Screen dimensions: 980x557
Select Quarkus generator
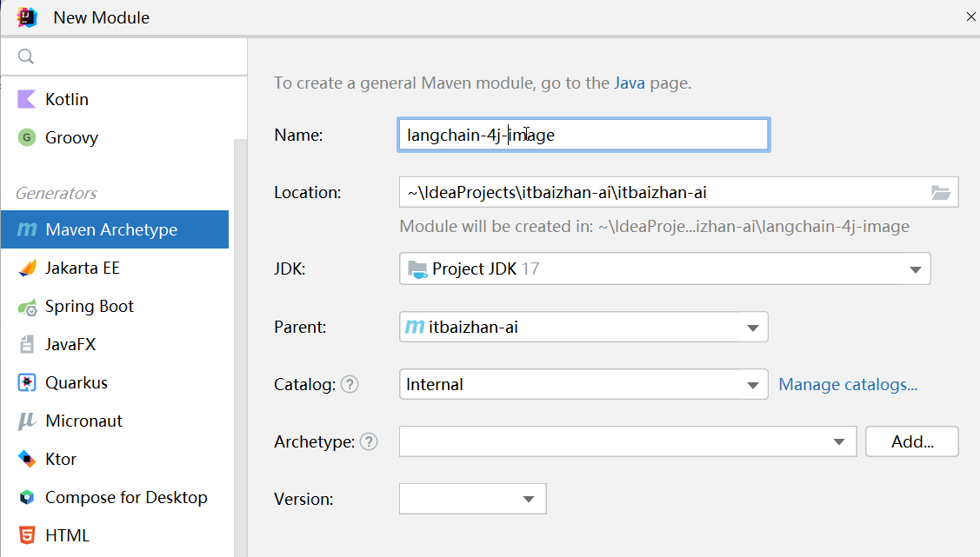tap(115, 383)
